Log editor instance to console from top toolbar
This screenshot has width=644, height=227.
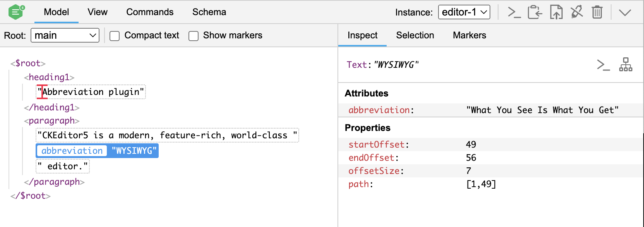coord(514,12)
